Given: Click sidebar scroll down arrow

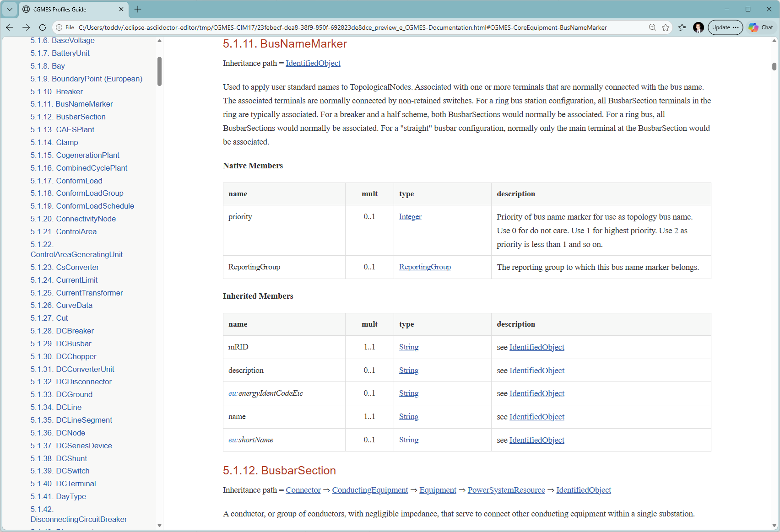Looking at the screenshot, I should click(159, 526).
